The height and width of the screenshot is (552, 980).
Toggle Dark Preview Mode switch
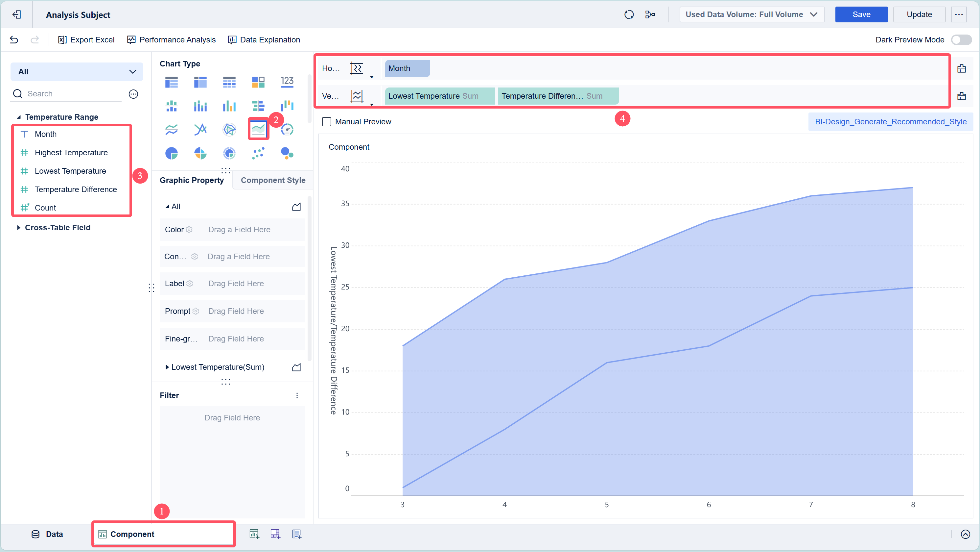961,39
